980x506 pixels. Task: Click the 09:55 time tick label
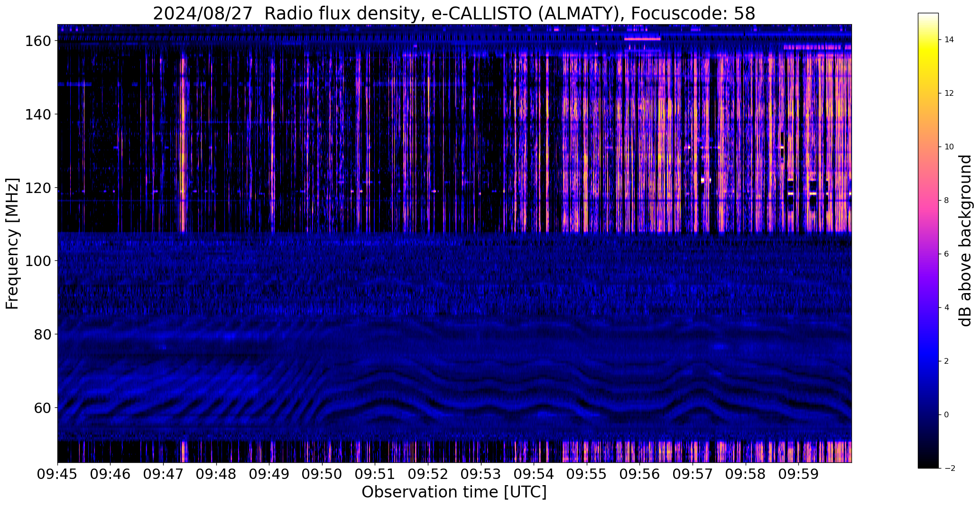(587, 474)
